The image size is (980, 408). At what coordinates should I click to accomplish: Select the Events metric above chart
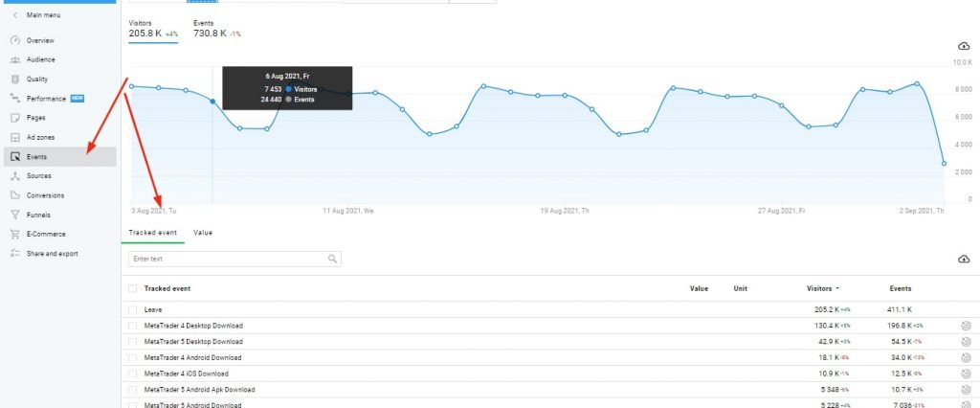[x=217, y=30]
